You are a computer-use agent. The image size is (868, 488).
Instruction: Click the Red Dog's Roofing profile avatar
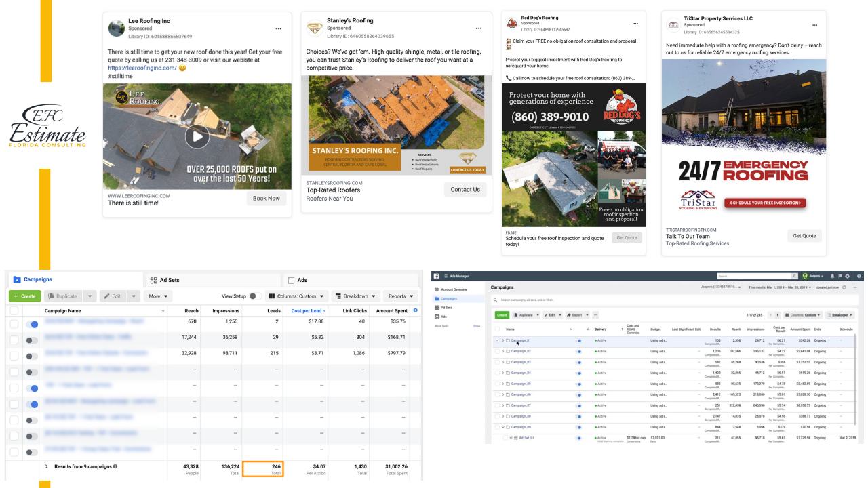[513, 23]
